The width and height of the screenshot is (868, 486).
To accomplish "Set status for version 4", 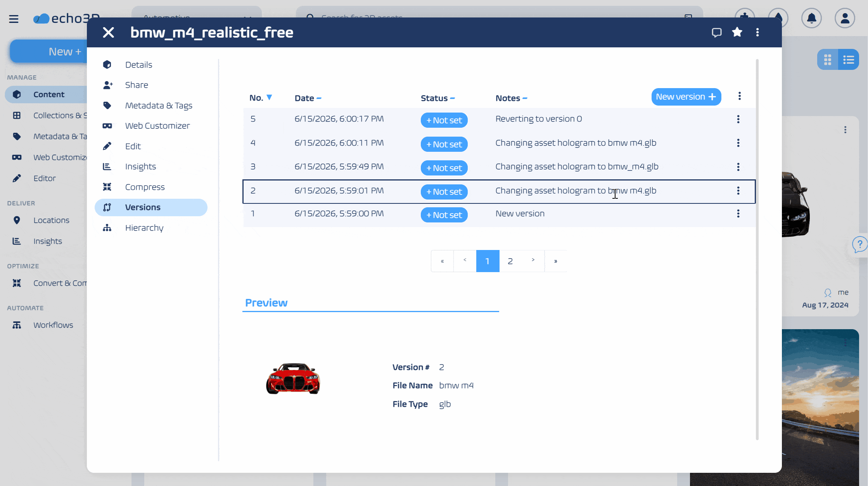I will 444,144.
